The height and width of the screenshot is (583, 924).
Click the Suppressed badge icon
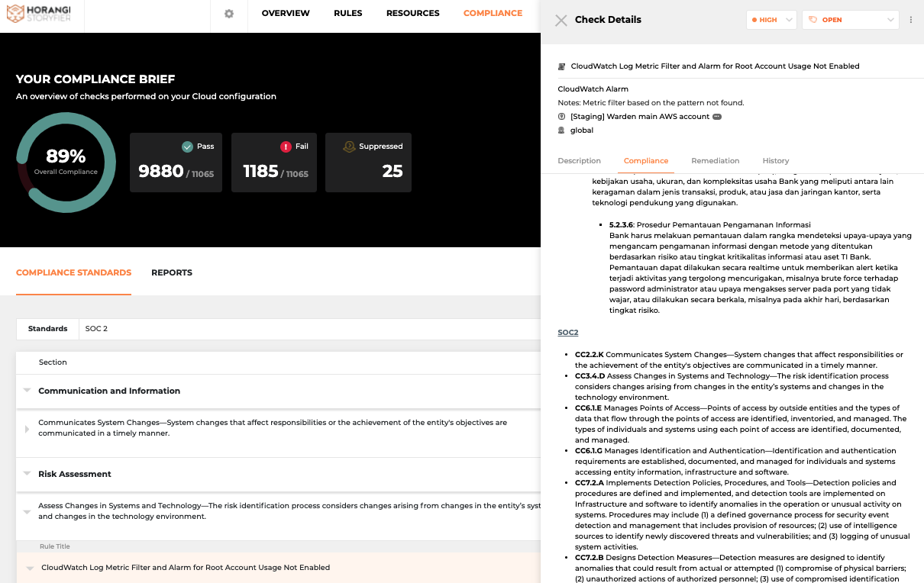tap(349, 147)
